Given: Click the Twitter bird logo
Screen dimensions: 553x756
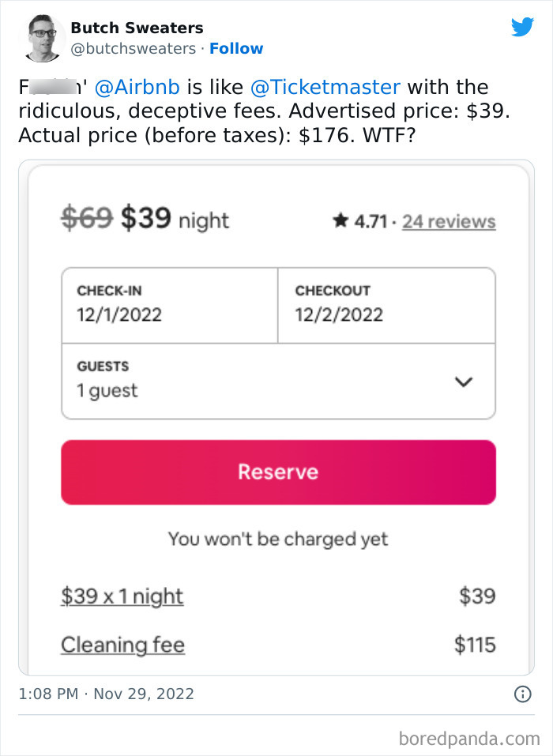Looking at the screenshot, I should [522, 28].
